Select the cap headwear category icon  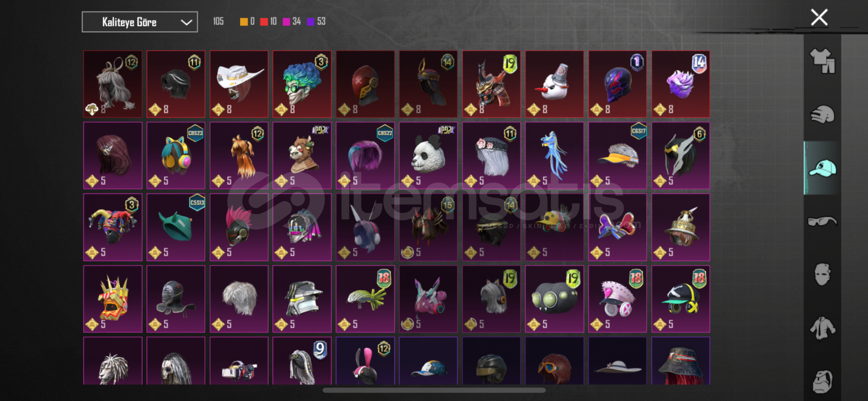click(x=822, y=168)
